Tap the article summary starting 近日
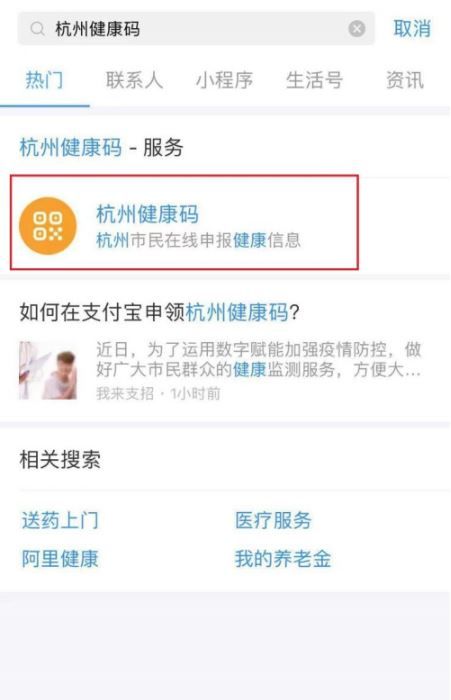The image size is (451, 700). [259, 360]
